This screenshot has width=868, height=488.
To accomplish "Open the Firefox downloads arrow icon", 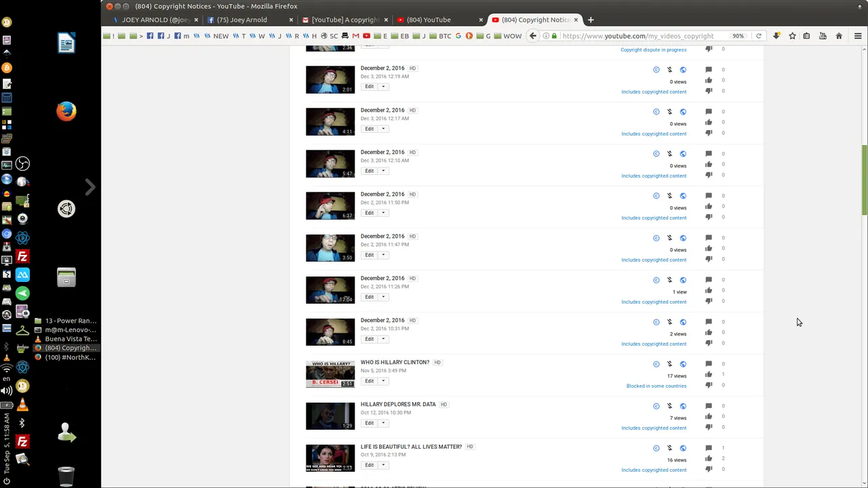I will [776, 36].
